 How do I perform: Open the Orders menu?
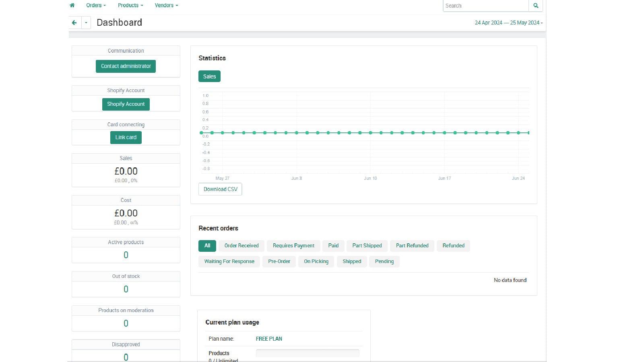pos(95,5)
